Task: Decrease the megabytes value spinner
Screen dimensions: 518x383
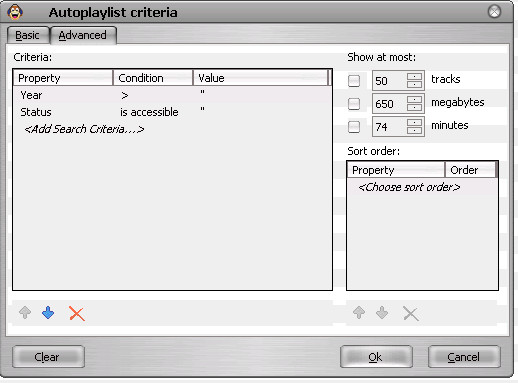Action: click(414, 107)
